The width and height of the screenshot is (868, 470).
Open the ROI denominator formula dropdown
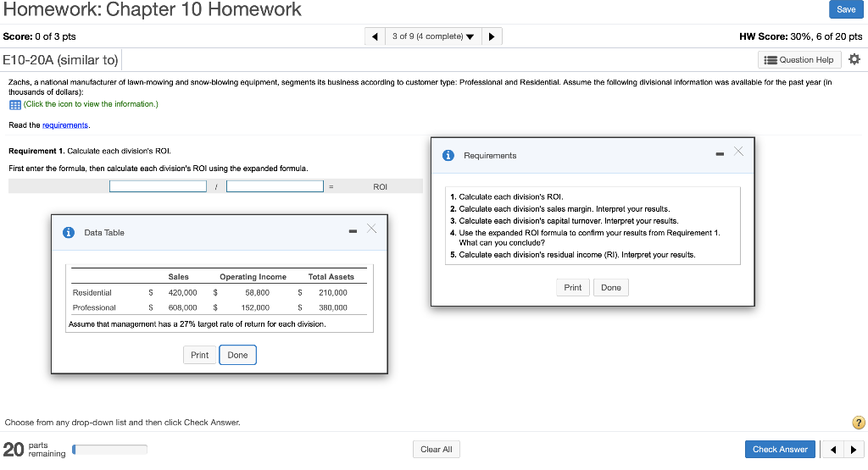coord(275,186)
